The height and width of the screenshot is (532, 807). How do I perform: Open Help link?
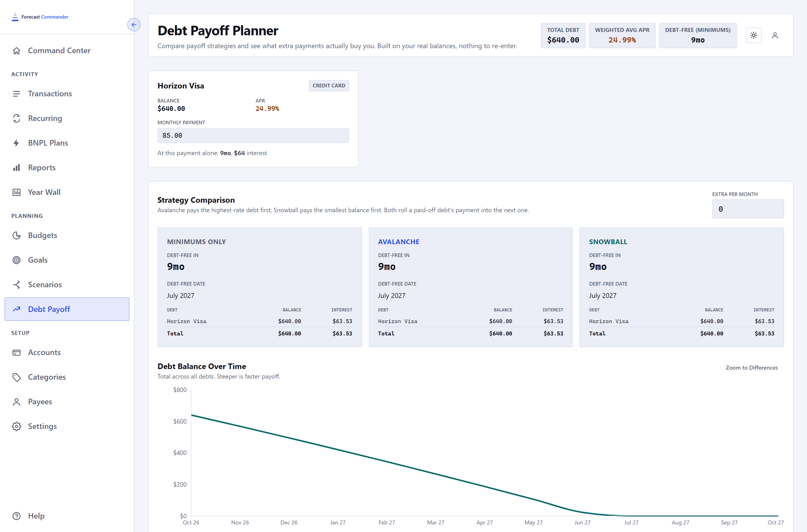67,516
